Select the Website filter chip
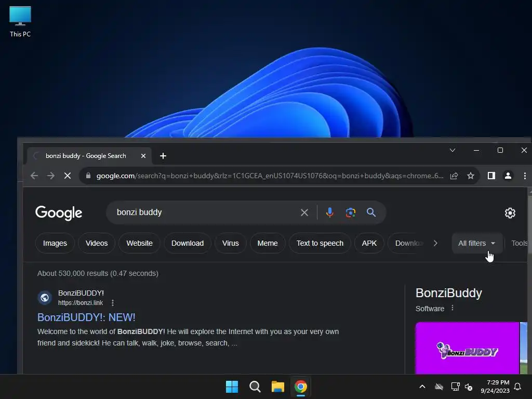Viewport: 532px width, 399px height. click(139, 243)
